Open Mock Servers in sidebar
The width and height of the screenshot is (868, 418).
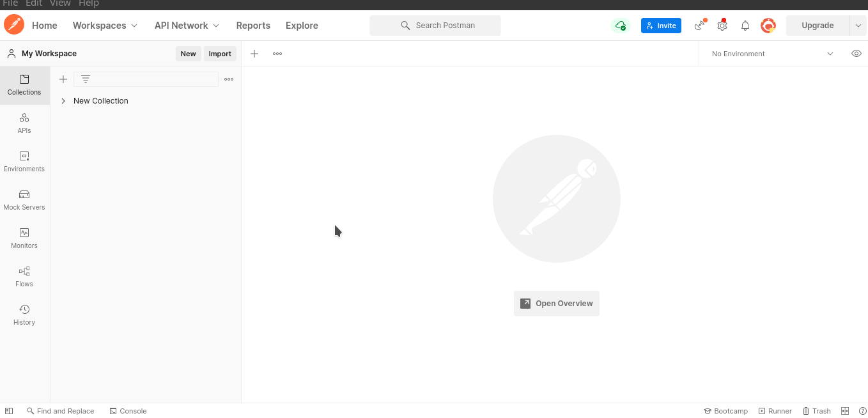point(24,200)
